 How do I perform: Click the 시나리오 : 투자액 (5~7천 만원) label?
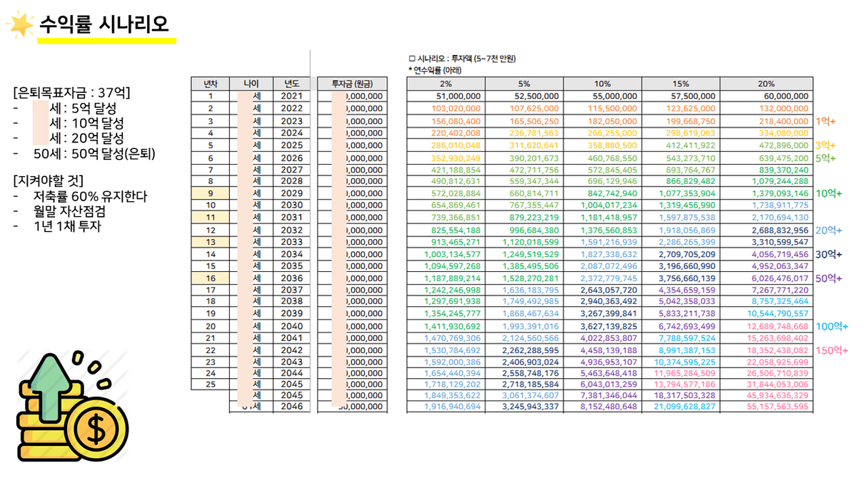pyautogui.click(x=462, y=59)
